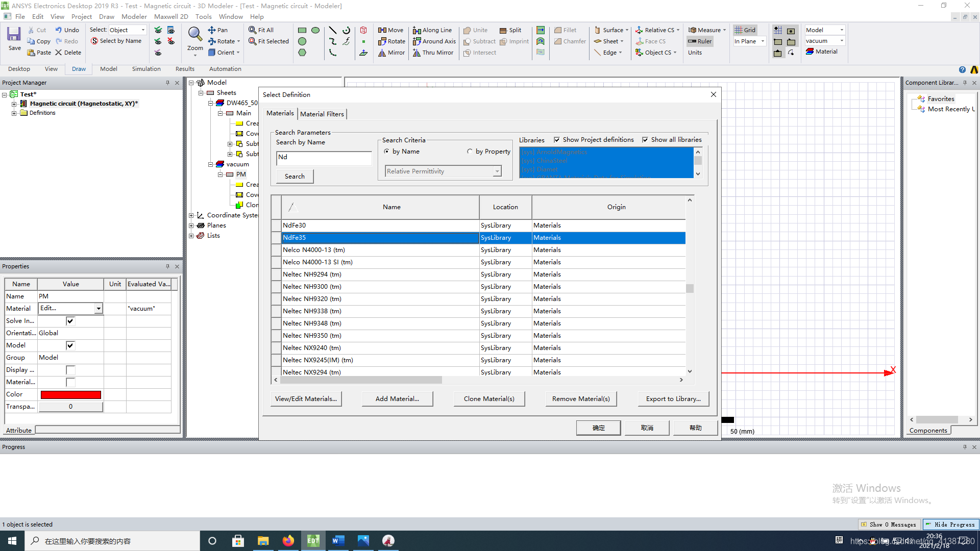980x551 pixels.
Task: Click the Search by Name input field
Action: point(324,158)
